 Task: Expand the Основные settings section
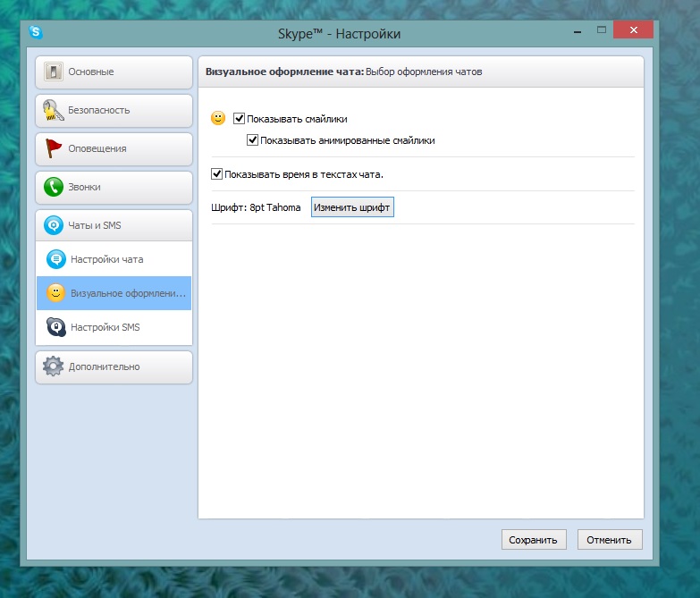(114, 72)
